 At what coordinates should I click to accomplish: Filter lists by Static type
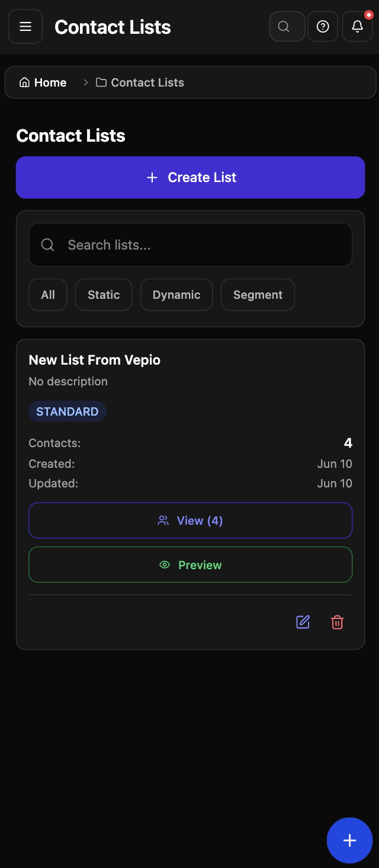point(104,295)
